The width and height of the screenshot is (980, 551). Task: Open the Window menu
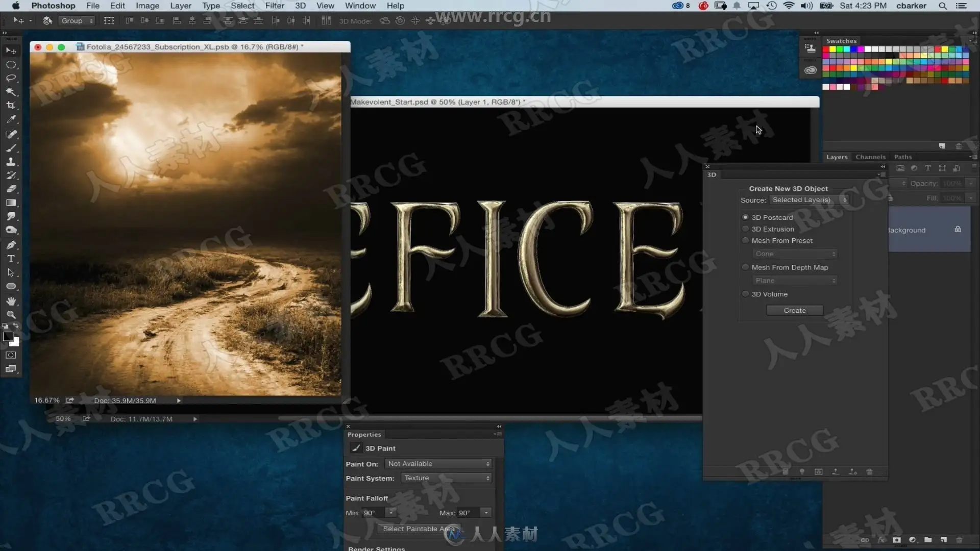tap(360, 6)
